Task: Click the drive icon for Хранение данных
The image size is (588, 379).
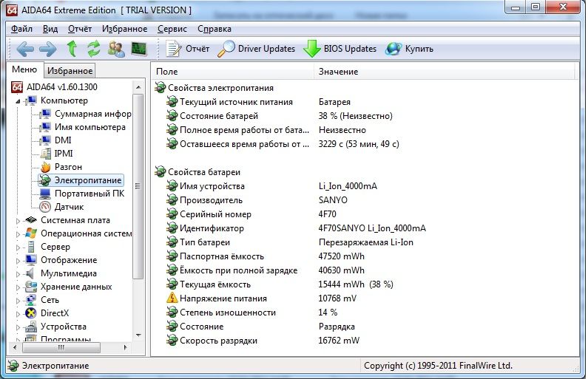Action: click(31, 287)
